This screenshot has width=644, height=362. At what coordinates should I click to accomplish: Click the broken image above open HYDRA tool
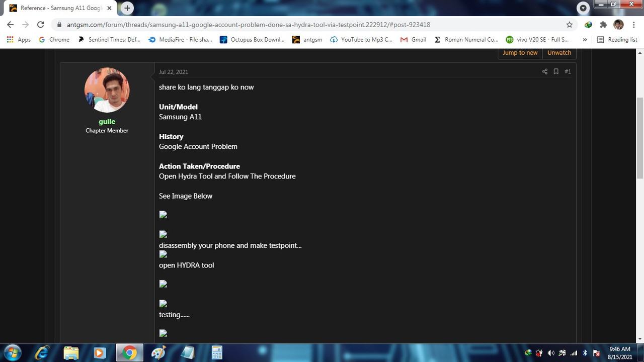click(163, 254)
